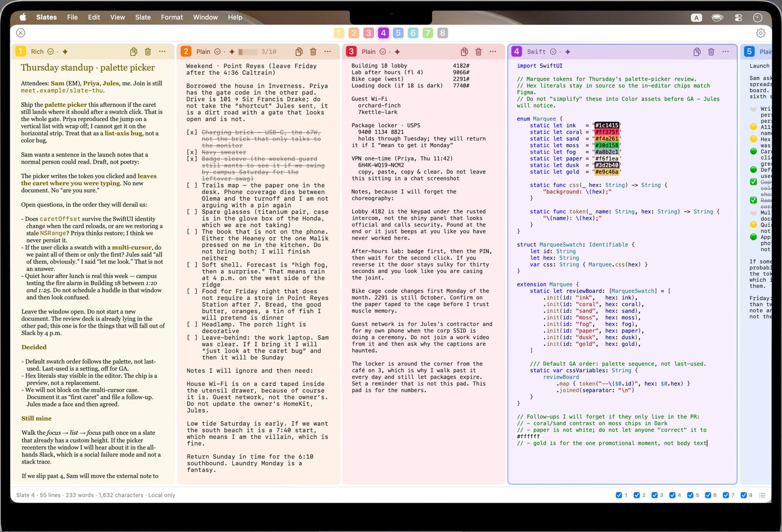Click the Slates app menu
The width and height of the screenshot is (782, 532).
pyautogui.click(x=46, y=17)
